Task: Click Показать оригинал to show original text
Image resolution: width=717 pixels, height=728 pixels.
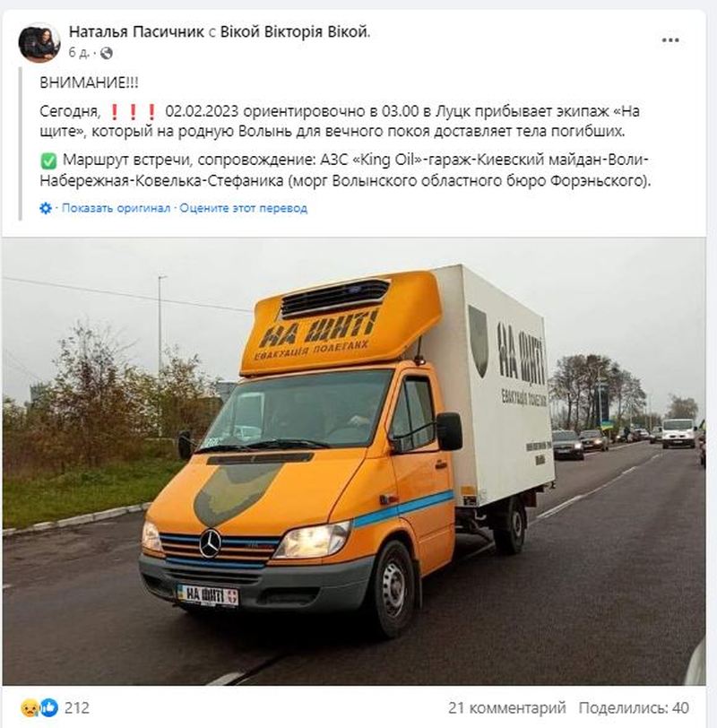Action: pos(116,208)
